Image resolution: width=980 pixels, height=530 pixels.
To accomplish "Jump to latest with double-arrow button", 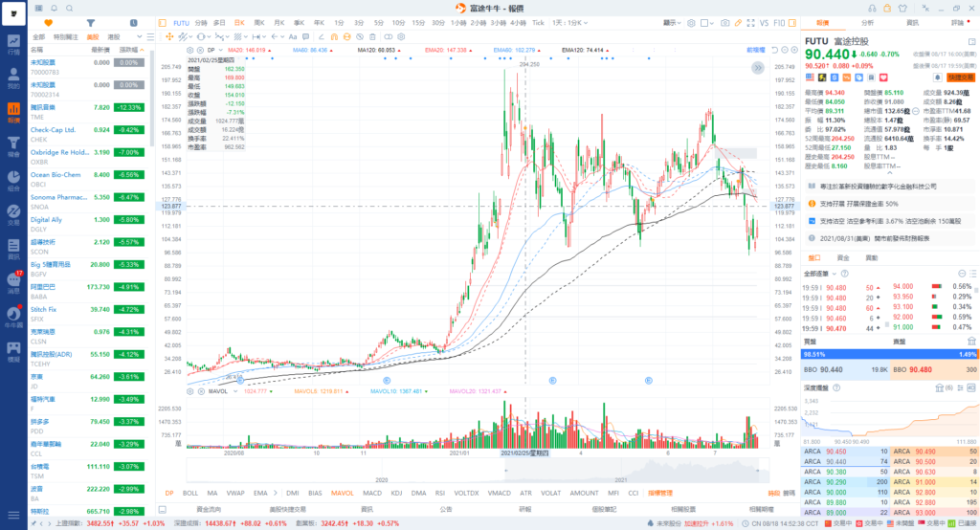I will click(x=758, y=68).
